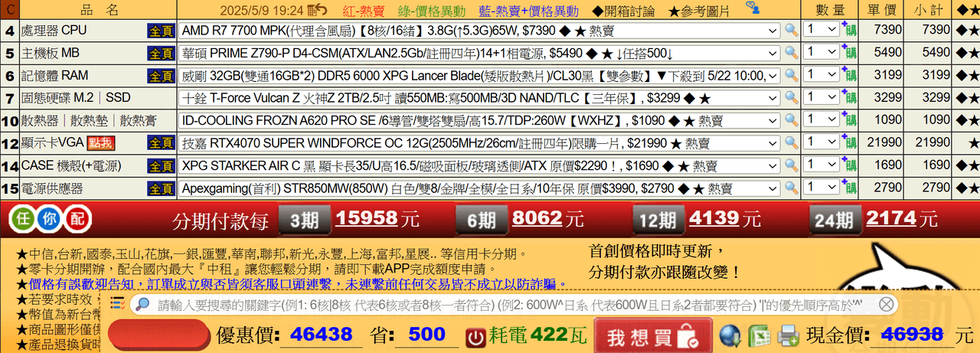Click the 4139 installment amount link

point(714,219)
